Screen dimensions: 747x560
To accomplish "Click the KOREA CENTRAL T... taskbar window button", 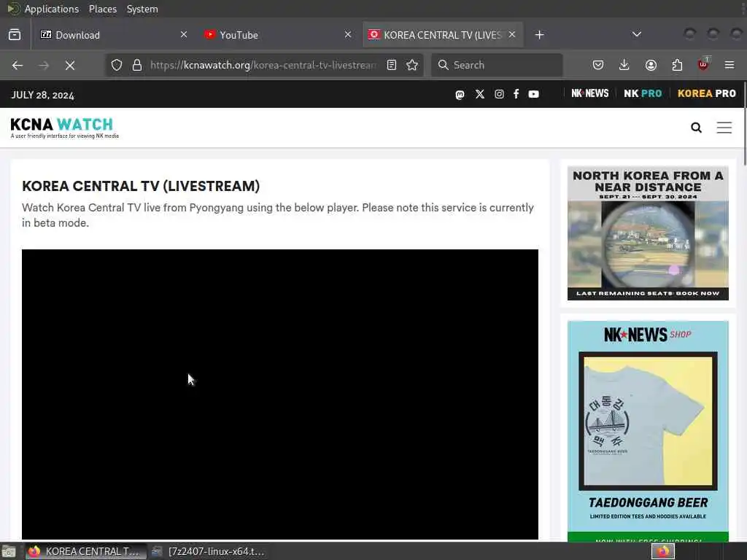I will (86, 551).
